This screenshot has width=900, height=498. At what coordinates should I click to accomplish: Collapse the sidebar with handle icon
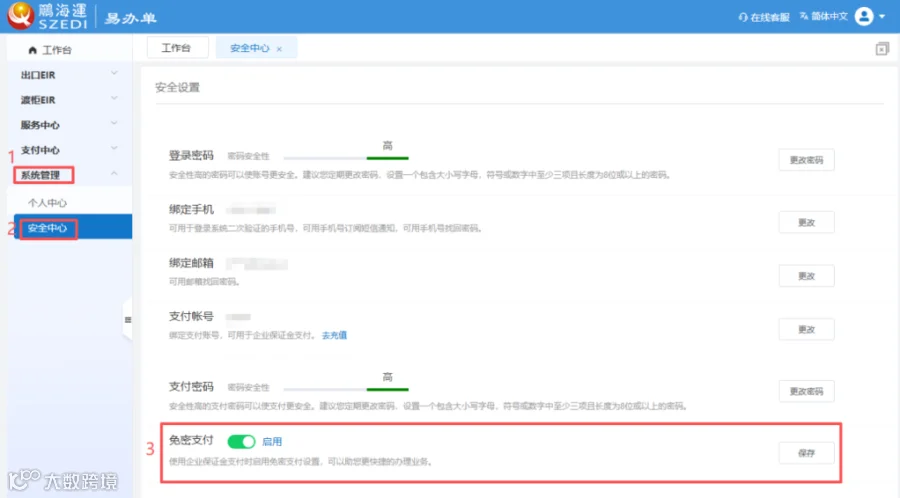click(127, 320)
